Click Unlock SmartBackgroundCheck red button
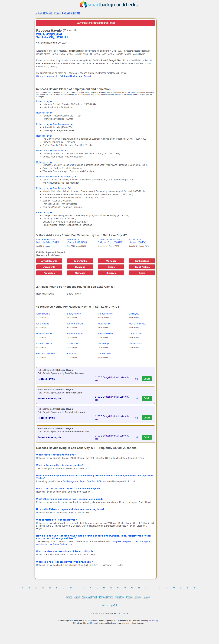 click(x=95, y=23)
